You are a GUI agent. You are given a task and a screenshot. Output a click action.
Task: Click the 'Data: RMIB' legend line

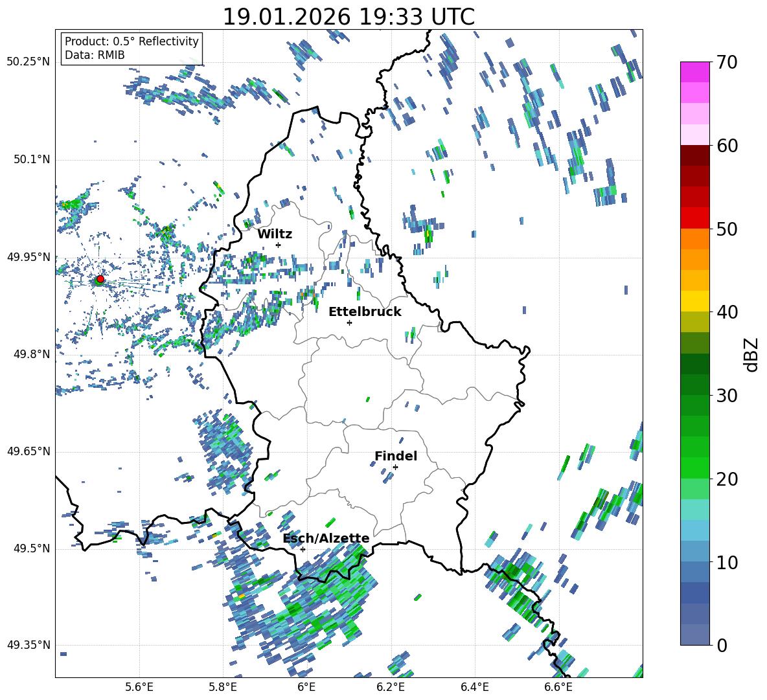click(95, 55)
